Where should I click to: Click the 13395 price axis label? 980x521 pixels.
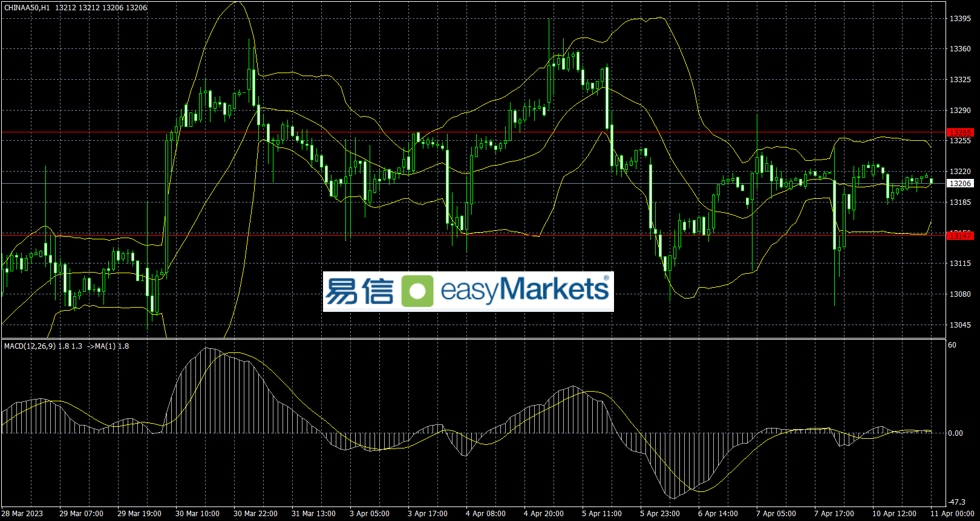960,19
